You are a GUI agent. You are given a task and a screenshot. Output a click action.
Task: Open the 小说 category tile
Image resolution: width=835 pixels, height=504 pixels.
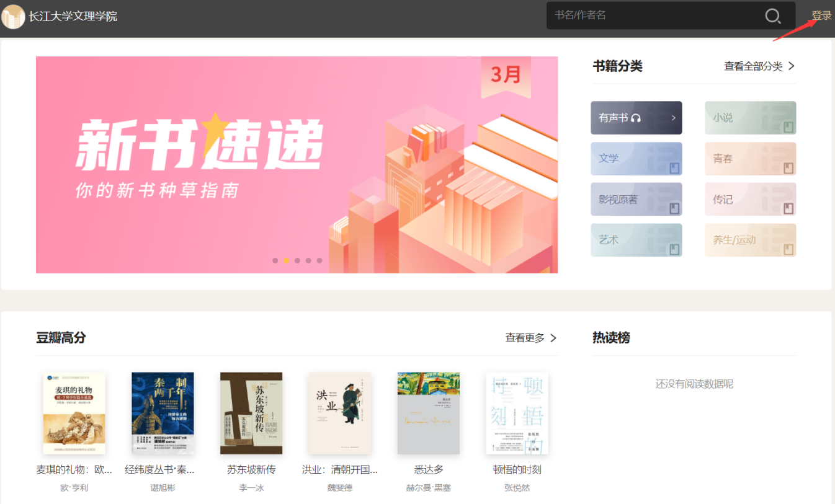(750, 118)
